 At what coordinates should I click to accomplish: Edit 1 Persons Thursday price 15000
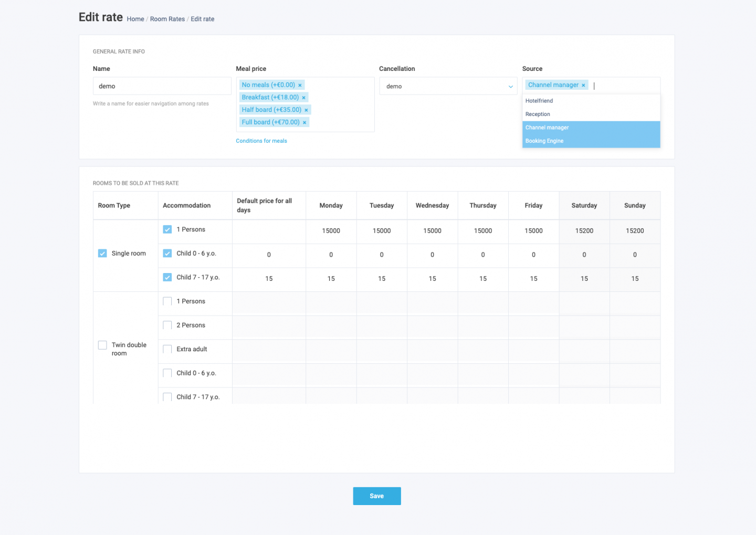pyautogui.click(x=483, y=232)
